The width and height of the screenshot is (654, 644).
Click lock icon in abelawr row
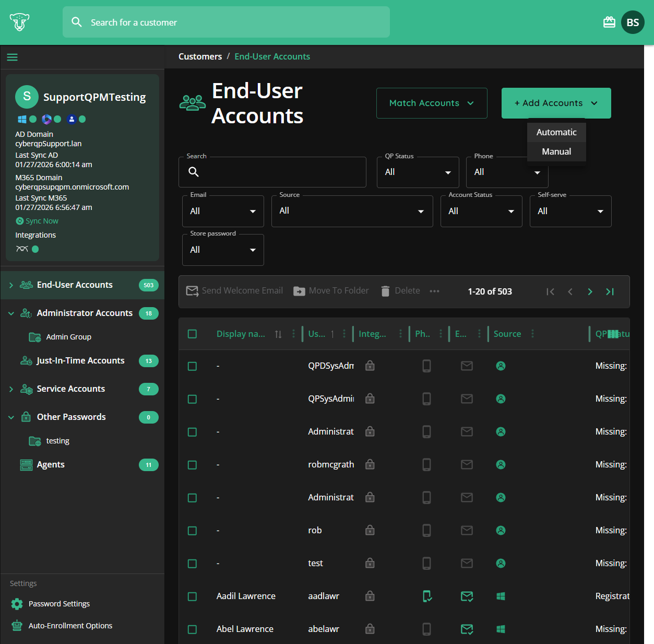point(370,629)
